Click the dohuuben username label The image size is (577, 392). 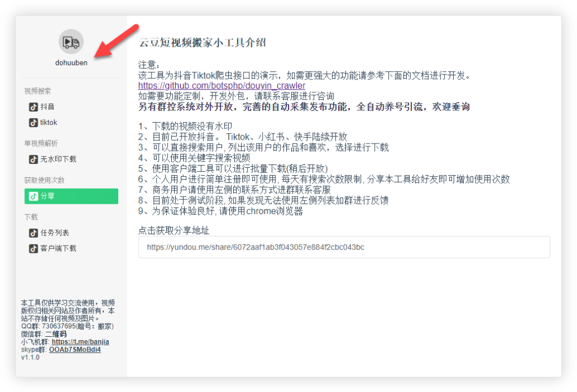coord(72,63)
